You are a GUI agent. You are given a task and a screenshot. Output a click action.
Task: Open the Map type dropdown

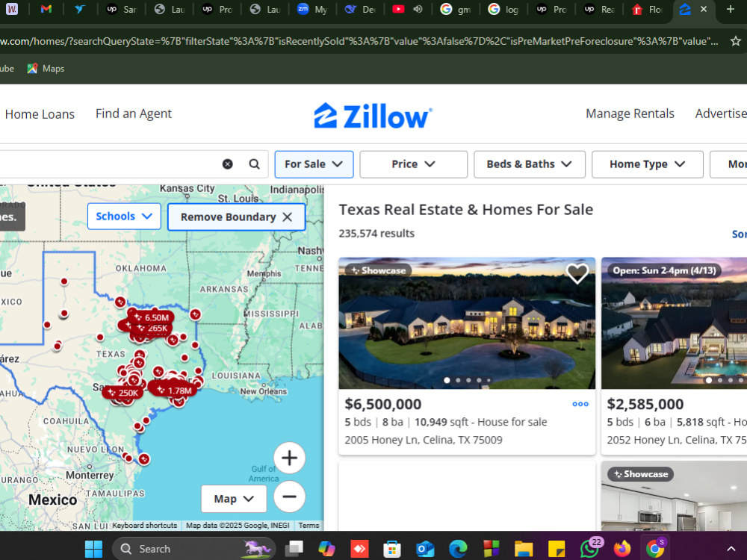(233, 499)
